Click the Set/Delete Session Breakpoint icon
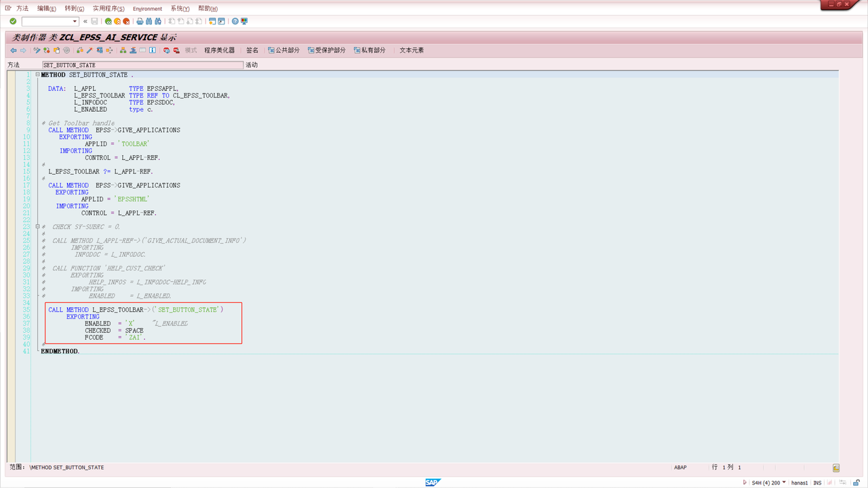The width and height of the screenshot is (868, 488). 166,50
